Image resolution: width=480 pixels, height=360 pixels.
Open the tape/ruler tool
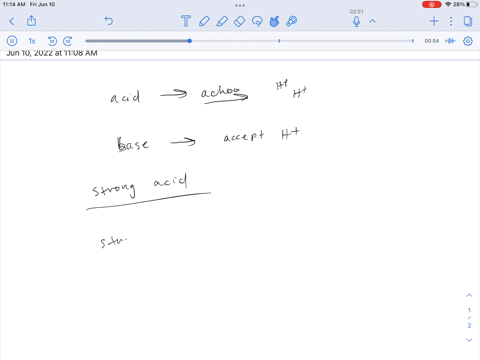click(x=291, y=21)
